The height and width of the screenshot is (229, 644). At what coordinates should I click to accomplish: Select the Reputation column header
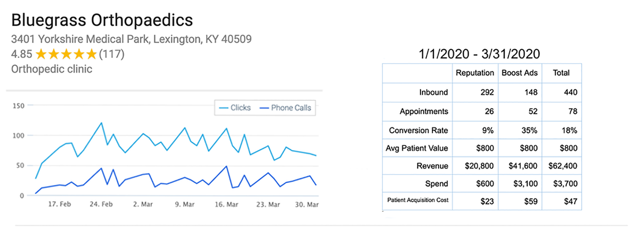[x=475, y=73]
